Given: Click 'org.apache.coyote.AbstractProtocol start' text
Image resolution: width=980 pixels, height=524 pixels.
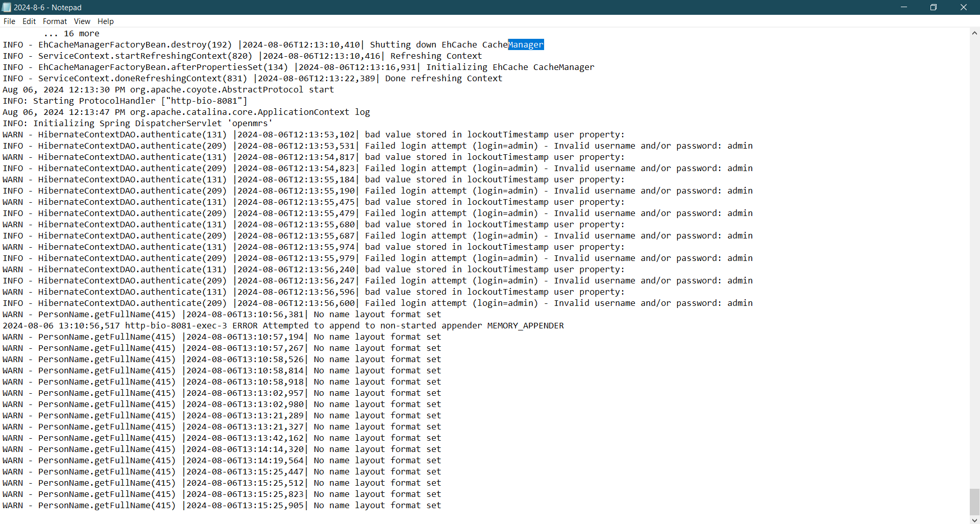Looking at the screenshot, I should (232, 90).
